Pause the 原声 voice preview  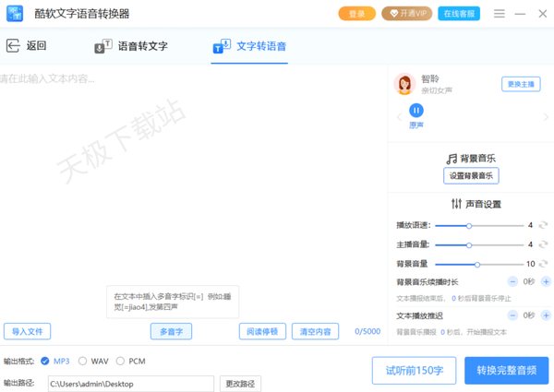[416, 111]
